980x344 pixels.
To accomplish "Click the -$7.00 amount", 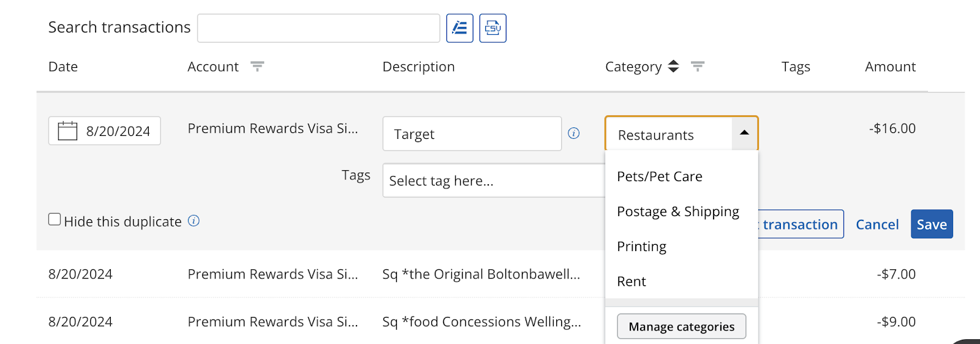I will tap(896, 274).
